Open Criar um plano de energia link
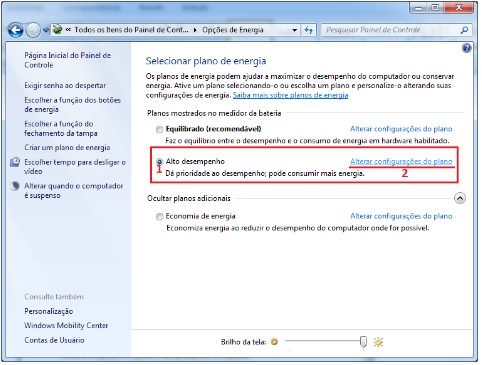This screenshot has width=482, height=365. (x=67, y=147)
